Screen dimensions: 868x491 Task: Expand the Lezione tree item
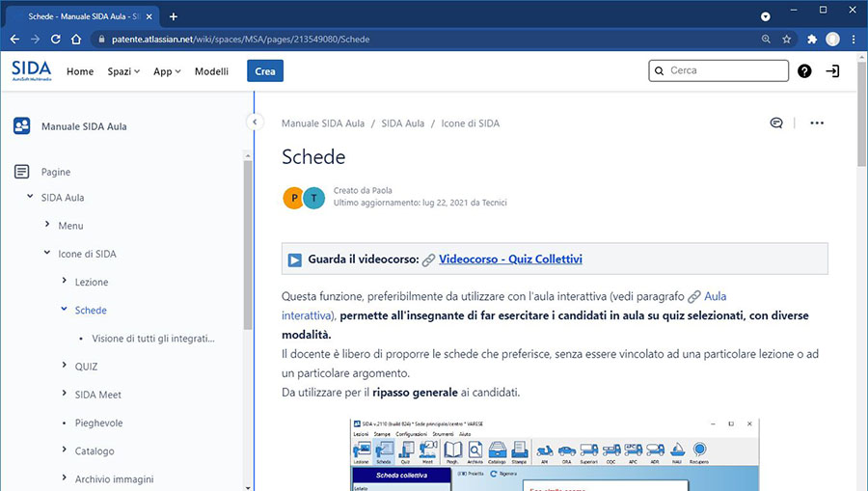(64, 282)
